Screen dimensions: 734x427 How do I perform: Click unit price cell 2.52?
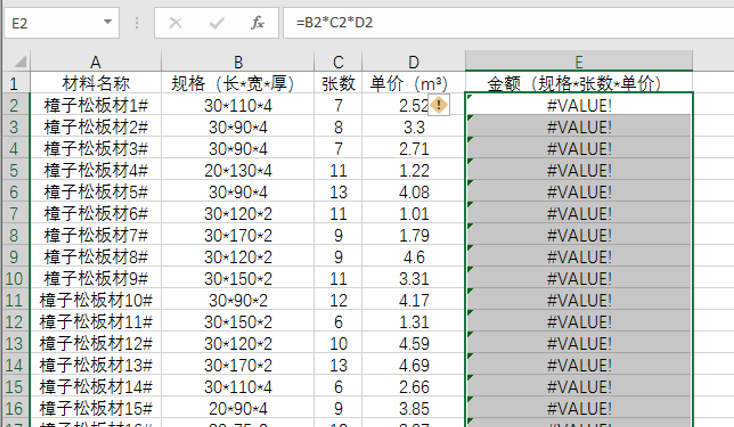point(413,105)
